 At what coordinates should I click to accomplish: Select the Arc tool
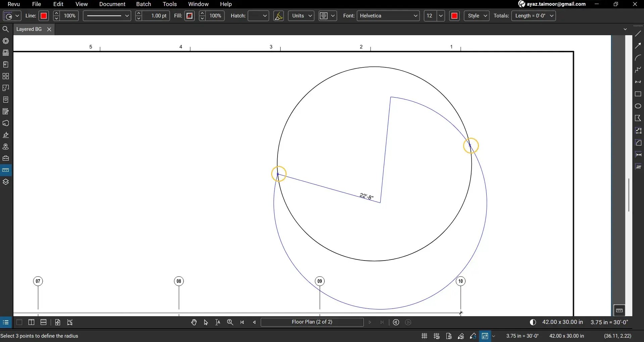pos(639,58)
